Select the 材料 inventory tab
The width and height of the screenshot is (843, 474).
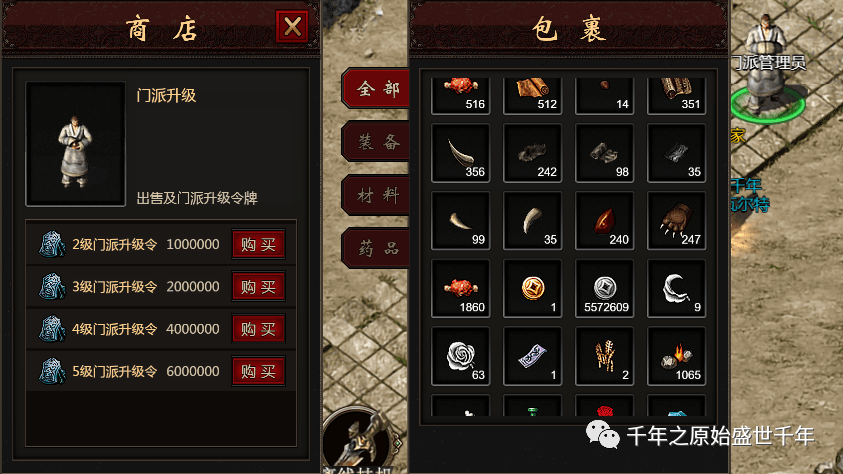[x=376, y=195]
